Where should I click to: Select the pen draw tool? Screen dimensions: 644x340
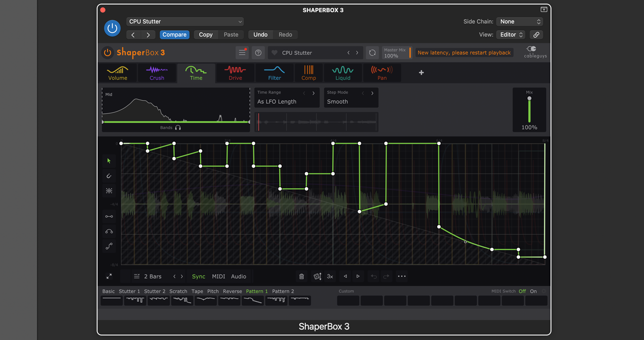(109, 176)
